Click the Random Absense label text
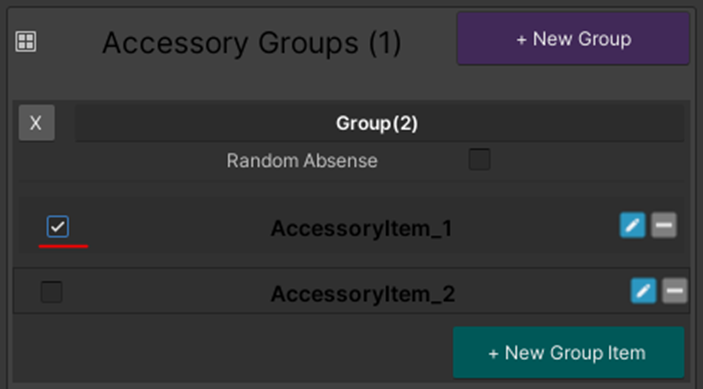This screenshot has width=703, height=389. pos(302,161)
